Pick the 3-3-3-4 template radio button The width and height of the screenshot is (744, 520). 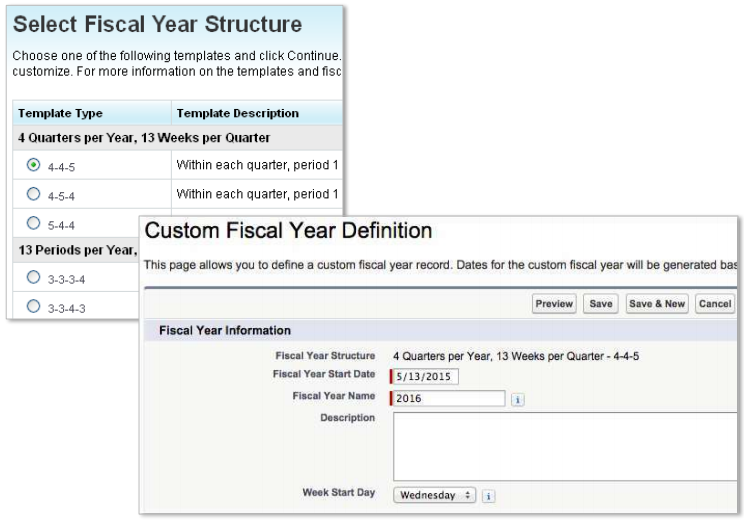pos(33,277)
